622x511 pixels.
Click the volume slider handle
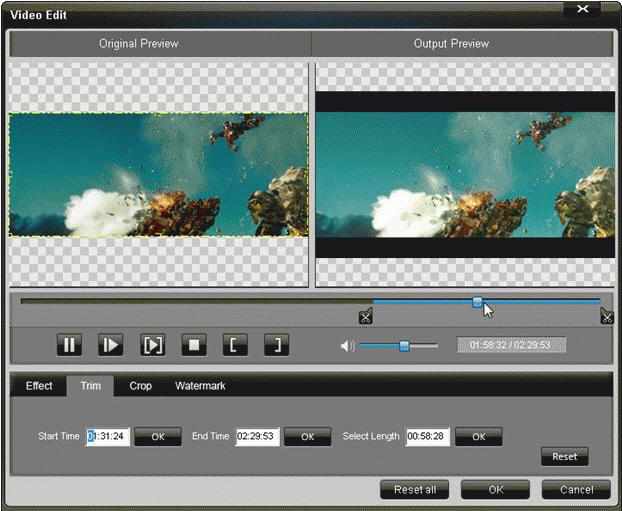404,346
